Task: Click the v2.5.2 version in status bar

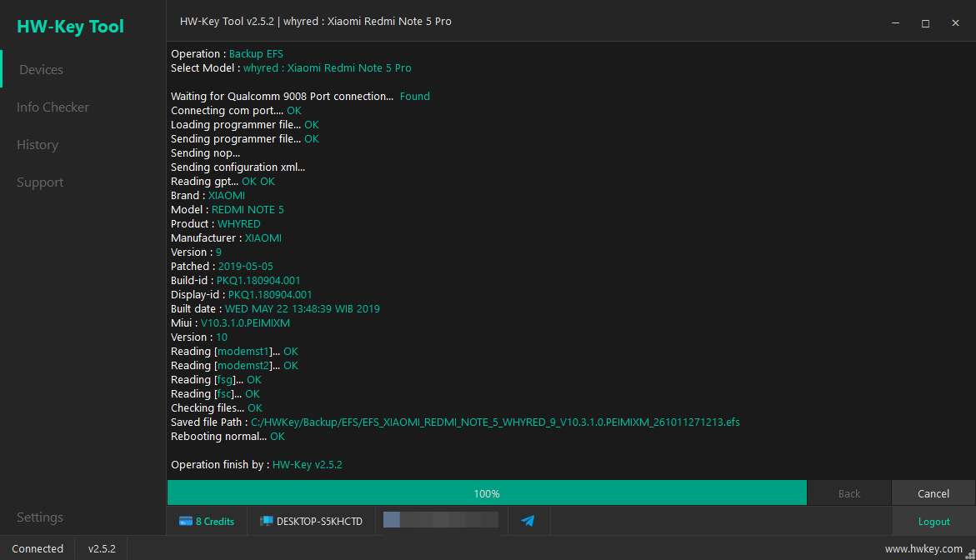Action: pyautogui.click(x=102, y=549)
